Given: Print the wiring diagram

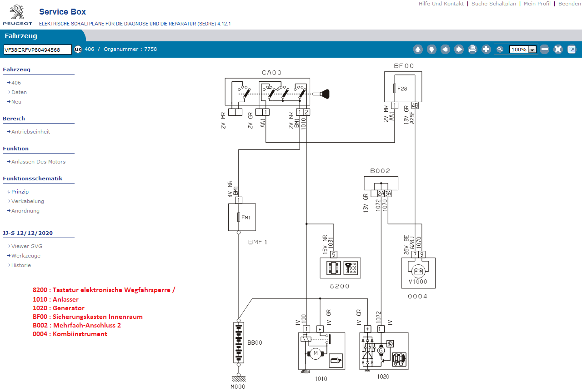Looking at the screenshot, I should (x=472, y=50).
